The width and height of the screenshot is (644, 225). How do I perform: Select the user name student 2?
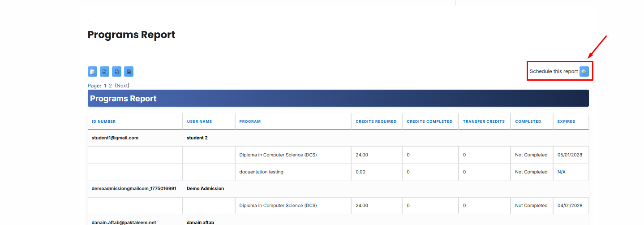point(197,138)
